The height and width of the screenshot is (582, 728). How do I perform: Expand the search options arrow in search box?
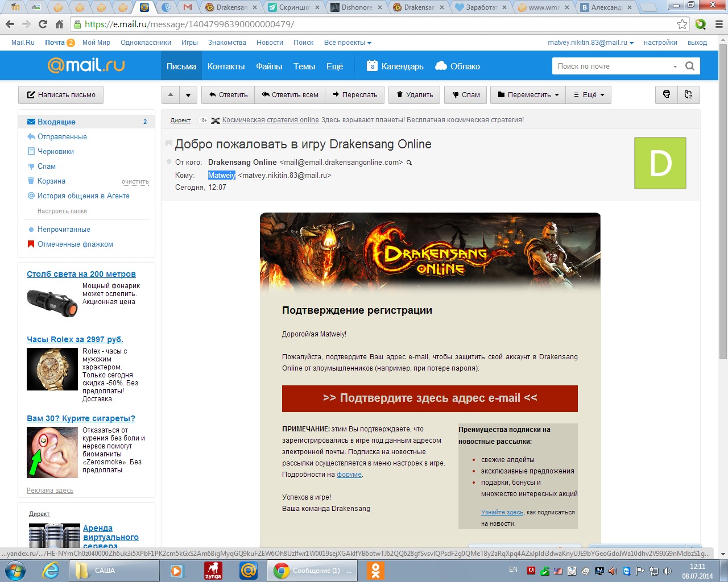[x=675, y=66]
